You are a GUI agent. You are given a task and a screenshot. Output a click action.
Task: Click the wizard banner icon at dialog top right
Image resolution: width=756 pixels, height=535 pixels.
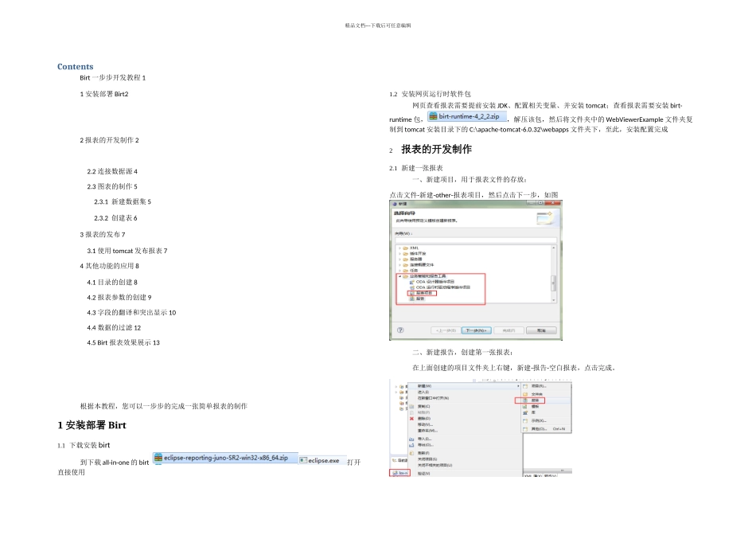(x=545, y=218)
